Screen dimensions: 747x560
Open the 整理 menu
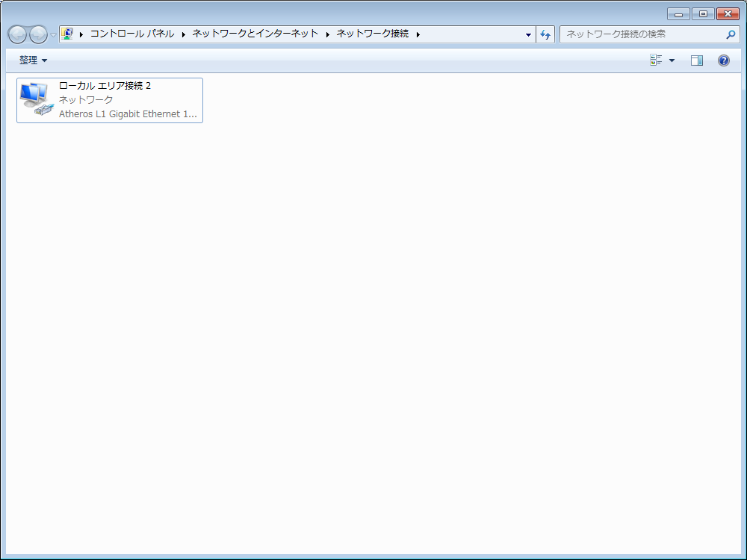click(x=33, y=60)
